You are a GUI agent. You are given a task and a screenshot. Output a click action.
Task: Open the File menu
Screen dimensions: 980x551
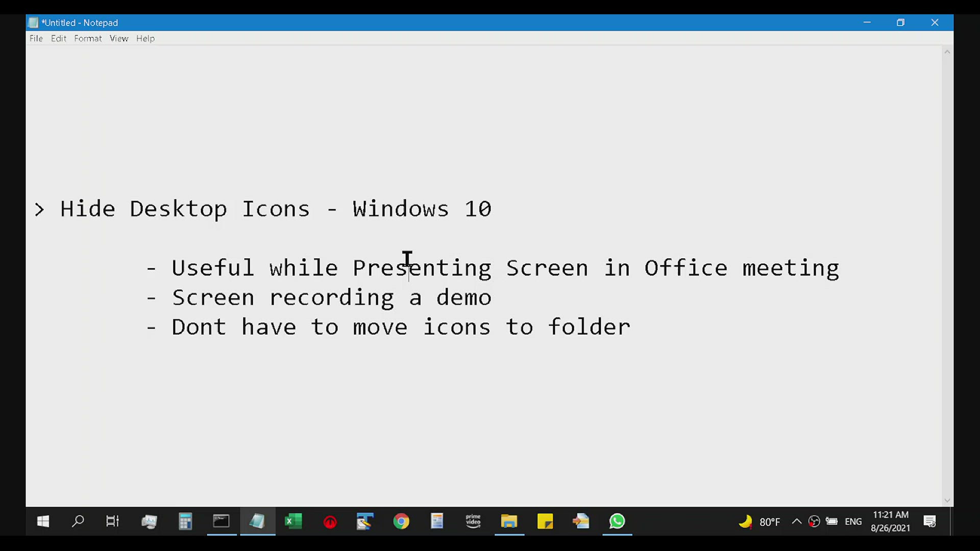click(36, 38)
